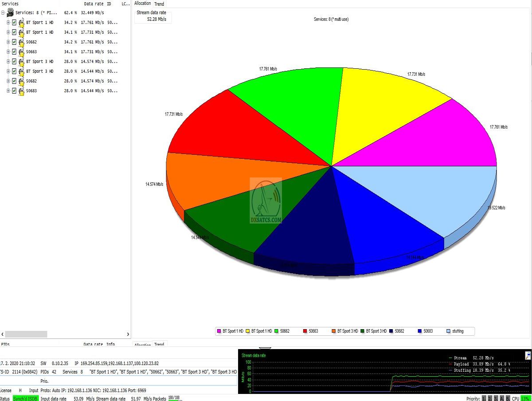Click the services panel scrollbar right arrow
532x401 pixels.
coord(128,334)
